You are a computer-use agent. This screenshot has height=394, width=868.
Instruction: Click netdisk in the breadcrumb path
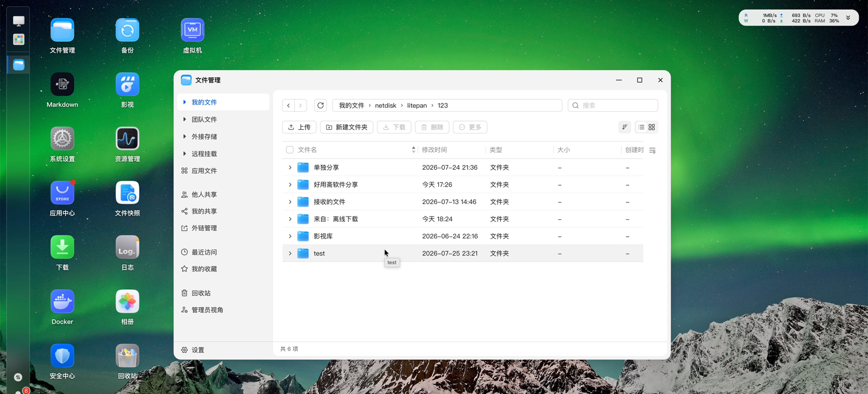pyautogui.click(x=386, y=105)
